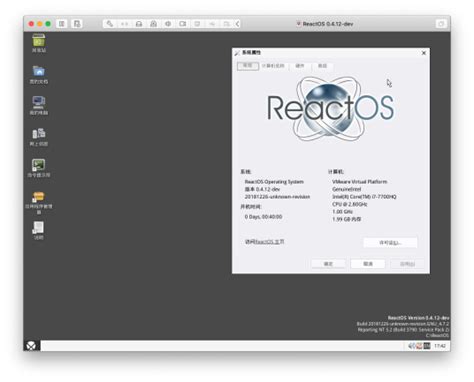Screen dimensions: 474x382
Task: Switch to the 硬件 (Hardware) tab
Action: pyautogui.click(x=300, y=66)
